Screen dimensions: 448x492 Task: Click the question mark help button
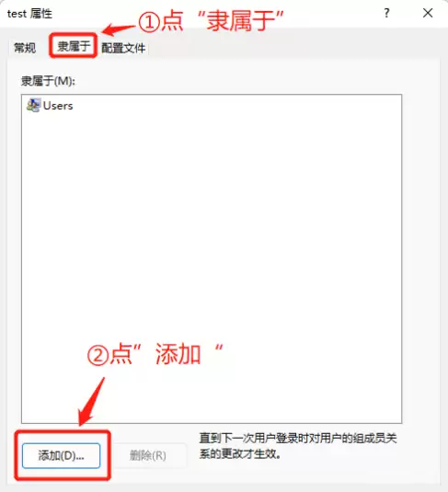coord(386,13)
